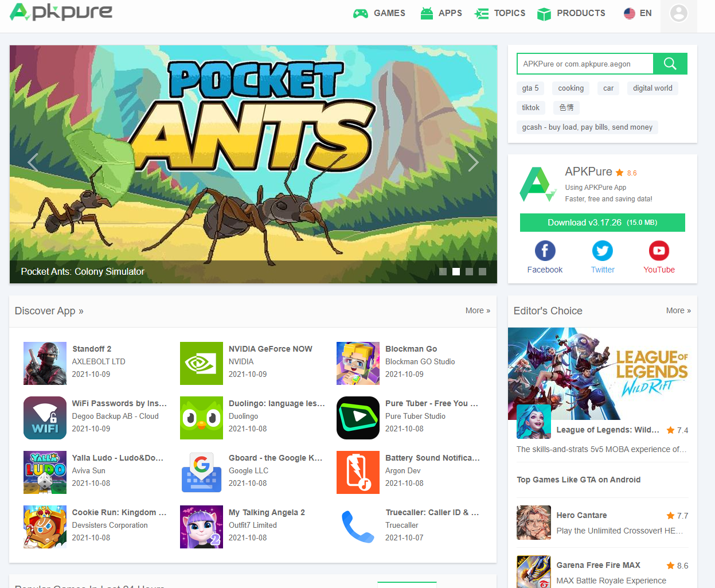Screen dimensions: 715x588
Task: Open the Editor's Choice heading link
Action: 548,311
